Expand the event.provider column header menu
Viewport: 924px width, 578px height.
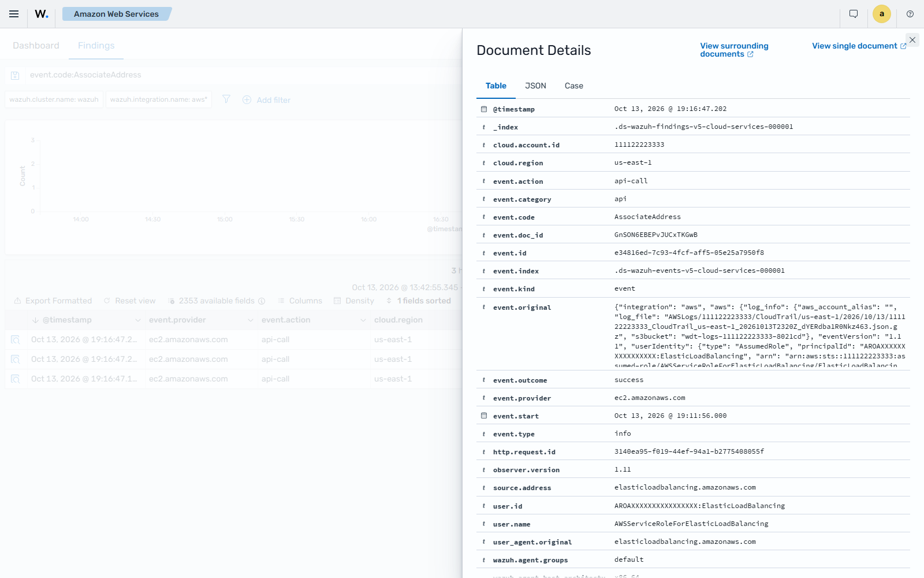251,320
